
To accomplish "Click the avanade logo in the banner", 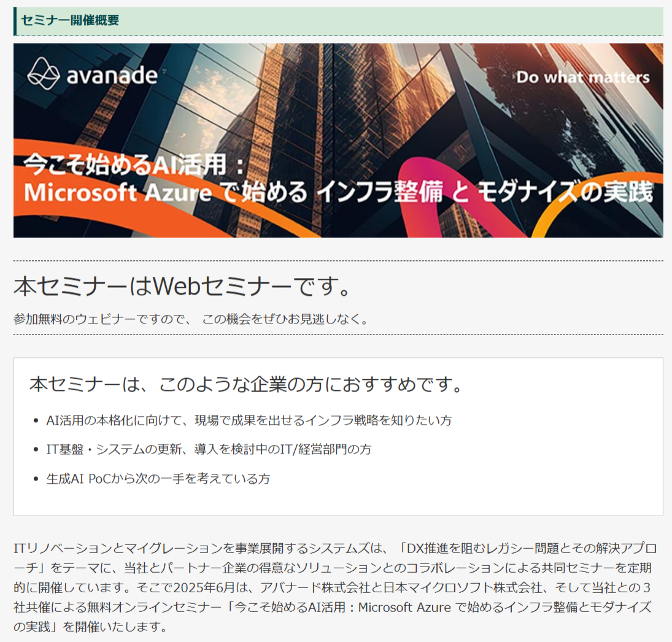I will (93, 74).
